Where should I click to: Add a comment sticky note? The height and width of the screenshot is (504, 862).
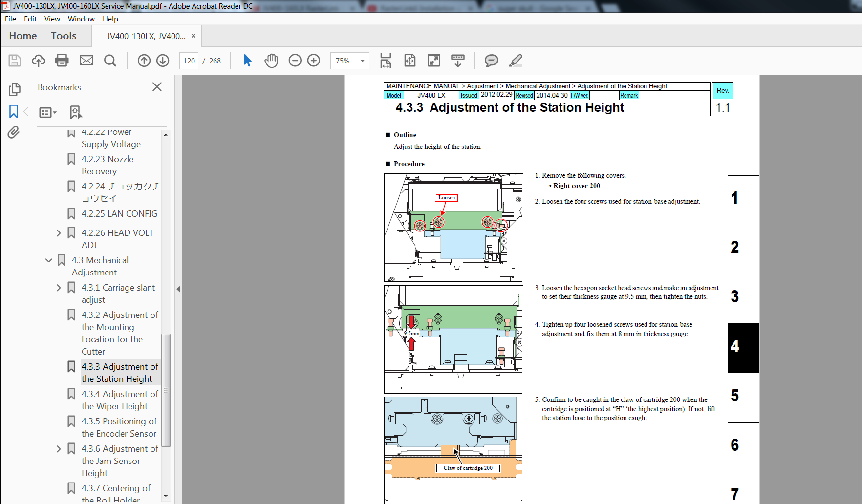(491, 61)
